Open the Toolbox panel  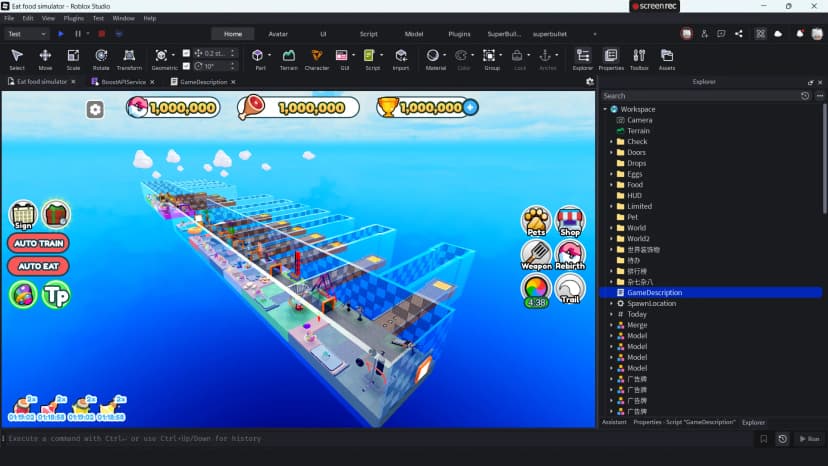pos(639,59)
